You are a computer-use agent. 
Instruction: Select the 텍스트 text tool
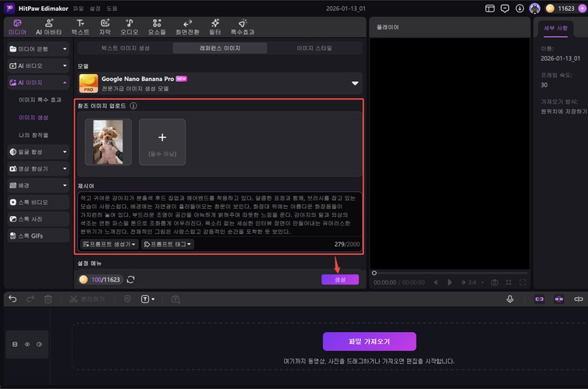coord(80,27)
